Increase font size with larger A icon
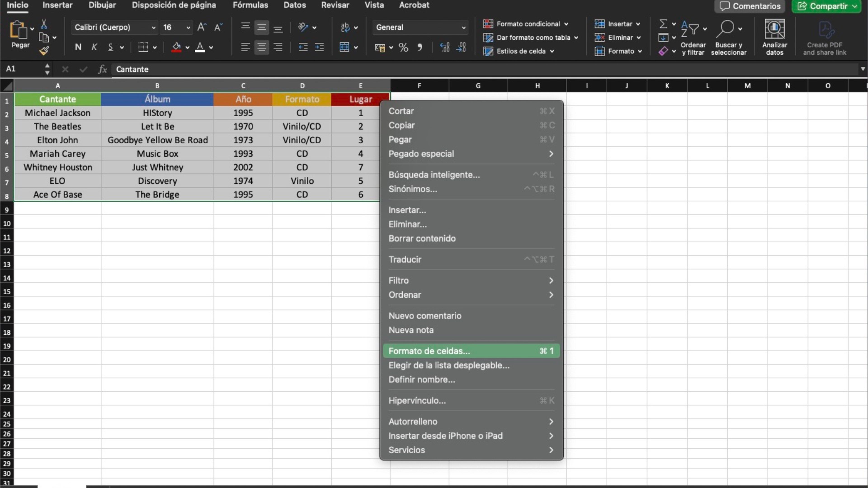 tap(202, 27)
